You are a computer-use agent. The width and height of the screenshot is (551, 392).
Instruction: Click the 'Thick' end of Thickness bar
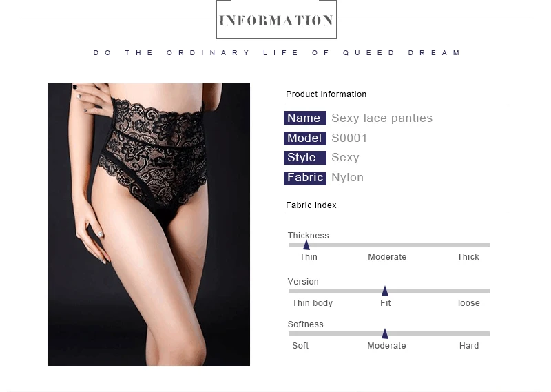(468, 257)
